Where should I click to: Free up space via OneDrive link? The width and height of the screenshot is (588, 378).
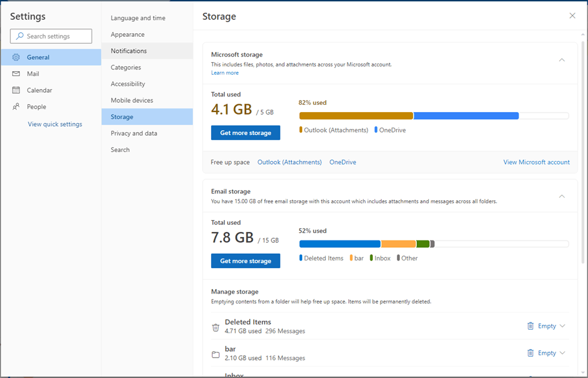click(x=343, y=162)
